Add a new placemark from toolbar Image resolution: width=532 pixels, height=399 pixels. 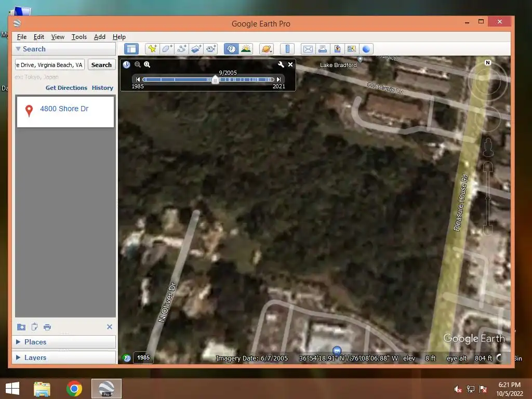(152, 49)
